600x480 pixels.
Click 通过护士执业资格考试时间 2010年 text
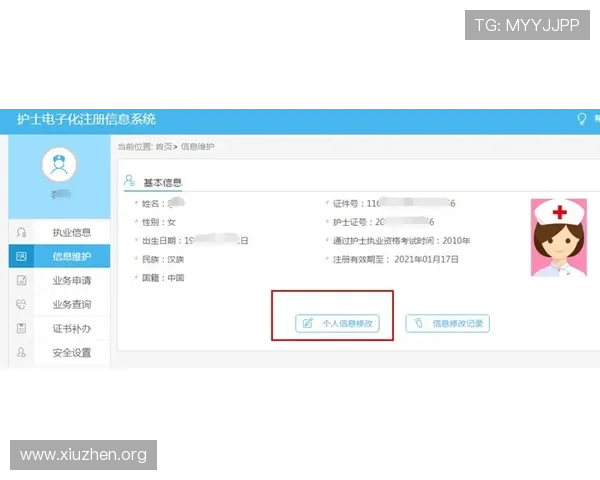point(401,241)
